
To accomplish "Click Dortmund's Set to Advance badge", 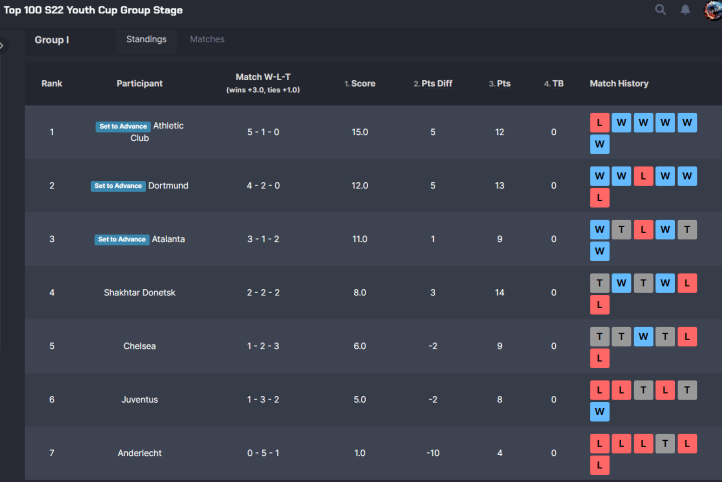I will point(118,186).
